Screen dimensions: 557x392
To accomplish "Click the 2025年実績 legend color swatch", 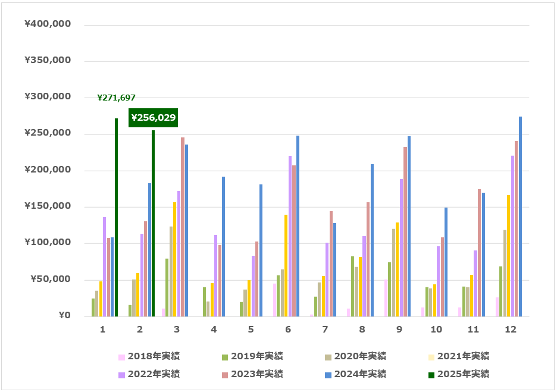I will pyautogui.click(x=431, y=375).
